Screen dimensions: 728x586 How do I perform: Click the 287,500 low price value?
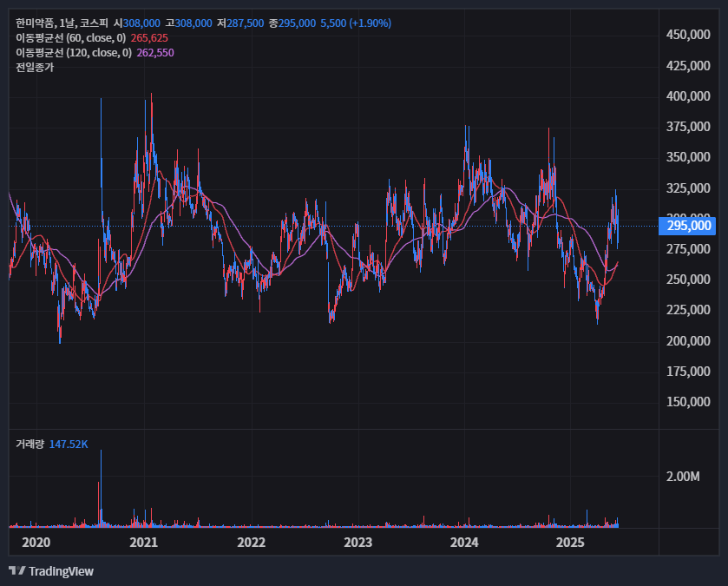(x=246, y=23)
